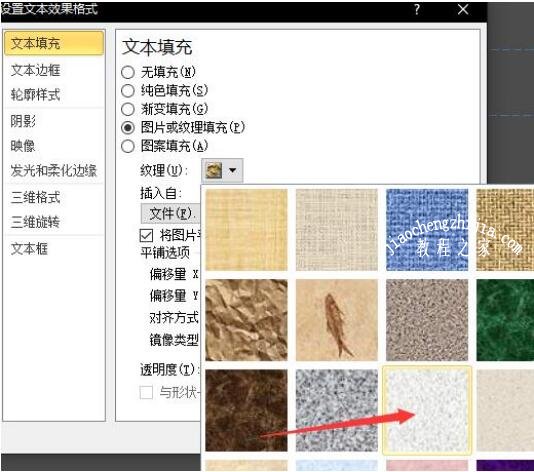Click the 偏移量 X label
The width and height of the screenshot is (534, 472).
(x=174, y=274)
